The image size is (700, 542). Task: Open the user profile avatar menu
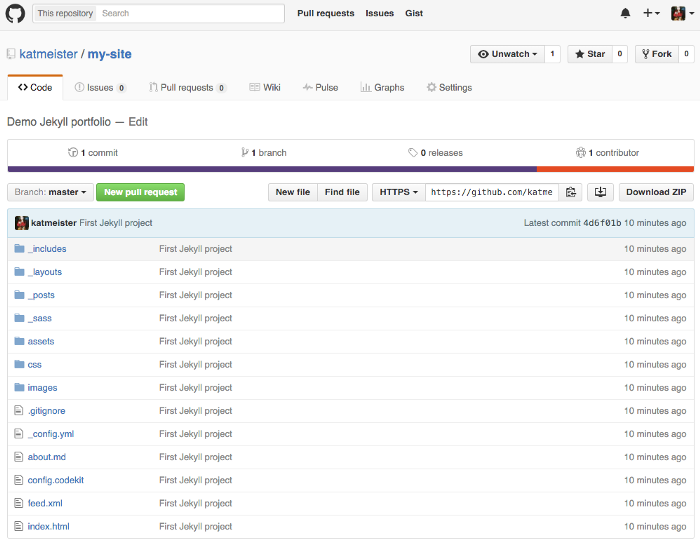[x=681, y=13]
